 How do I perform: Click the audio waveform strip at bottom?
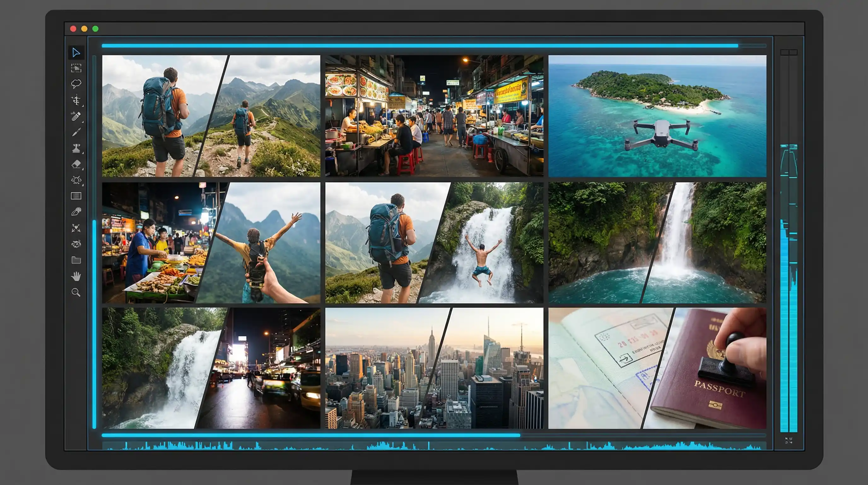coord(434,446)
